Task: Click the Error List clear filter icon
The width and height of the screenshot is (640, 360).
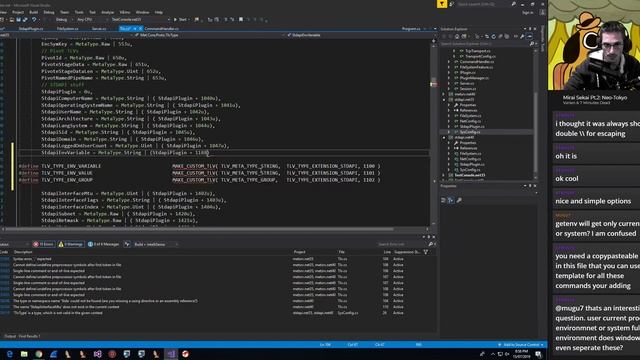Action: tap(127, 244)
